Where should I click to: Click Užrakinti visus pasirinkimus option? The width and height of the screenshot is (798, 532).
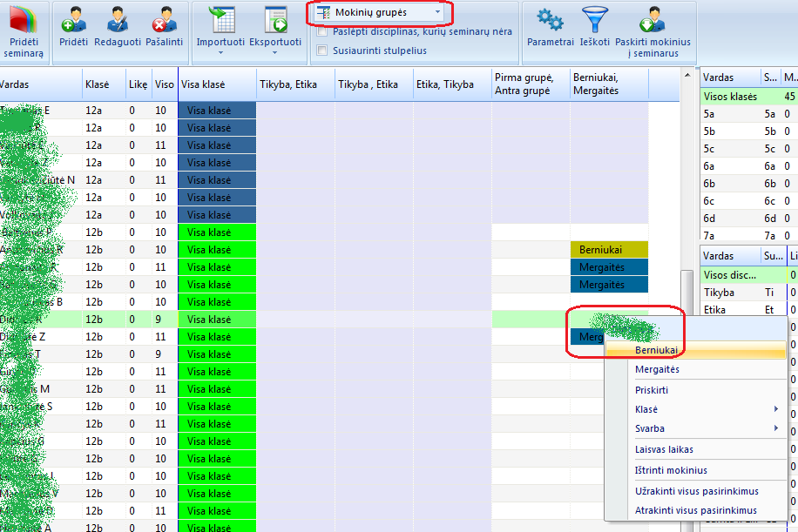tap(696, 491)
